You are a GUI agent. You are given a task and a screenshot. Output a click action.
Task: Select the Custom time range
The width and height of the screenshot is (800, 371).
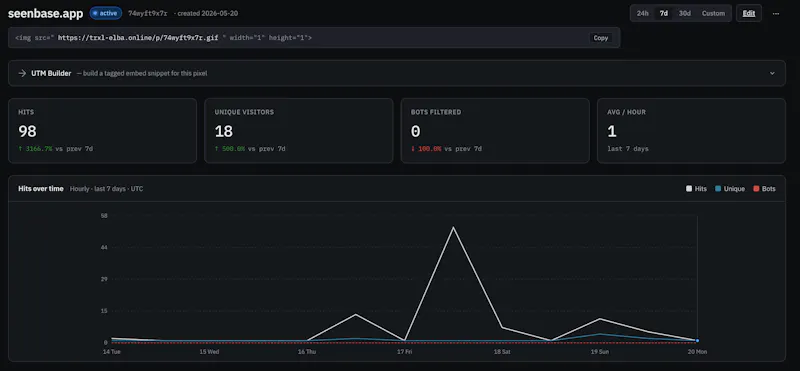tap(713, 13)
